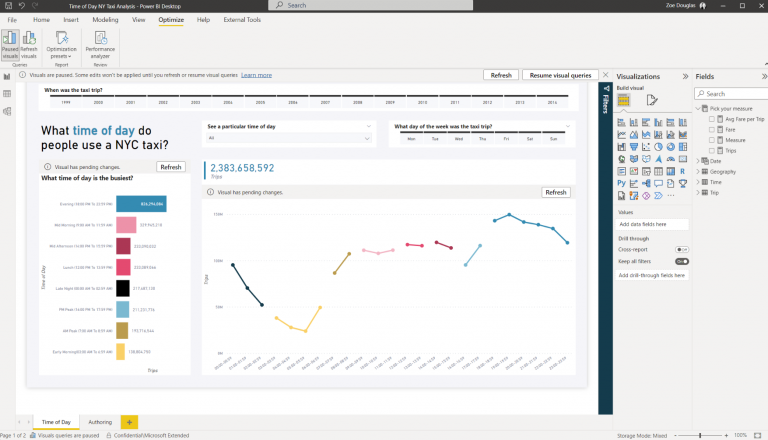The image size is (768, 440).
Task: Choose the Treemap visual
Action: point(683,147)
